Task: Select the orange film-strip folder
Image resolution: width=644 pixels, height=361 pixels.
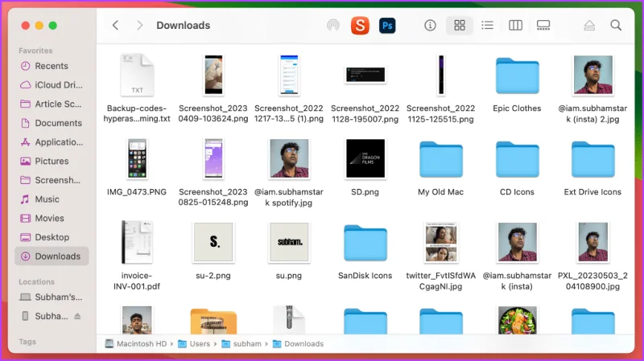Action: pos(213,321)
